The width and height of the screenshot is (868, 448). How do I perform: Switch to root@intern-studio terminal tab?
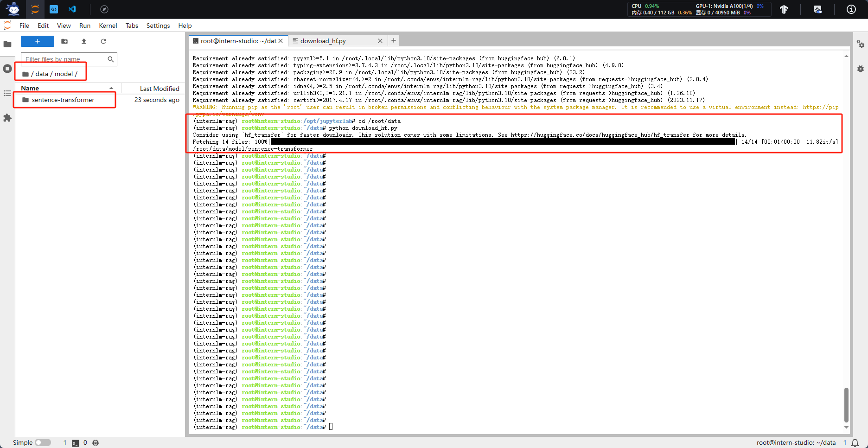238,41
